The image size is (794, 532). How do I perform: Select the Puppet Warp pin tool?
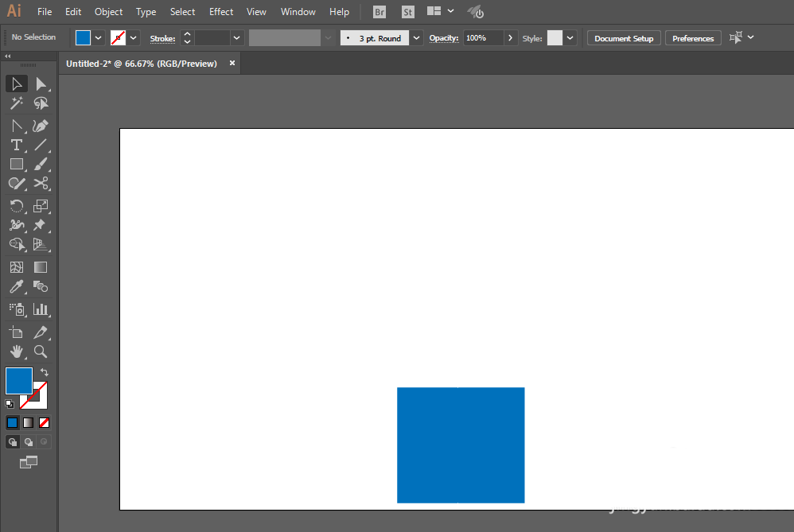41,225
